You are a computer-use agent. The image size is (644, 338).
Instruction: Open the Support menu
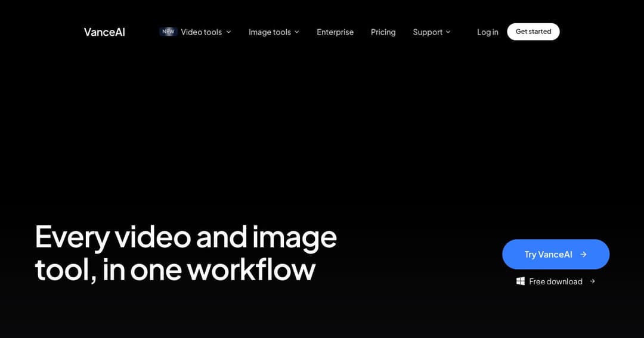(x=428, y=32)
